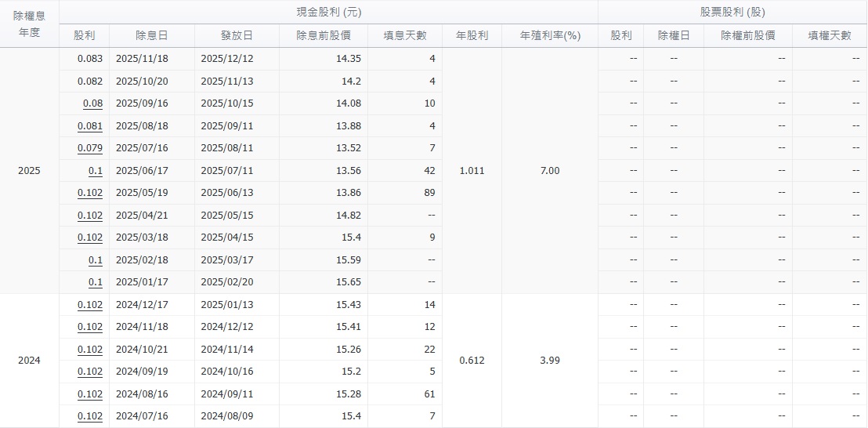Click the 發放日 column header
Viewport: 868px width, 428px height.
(x=237, y=36)
